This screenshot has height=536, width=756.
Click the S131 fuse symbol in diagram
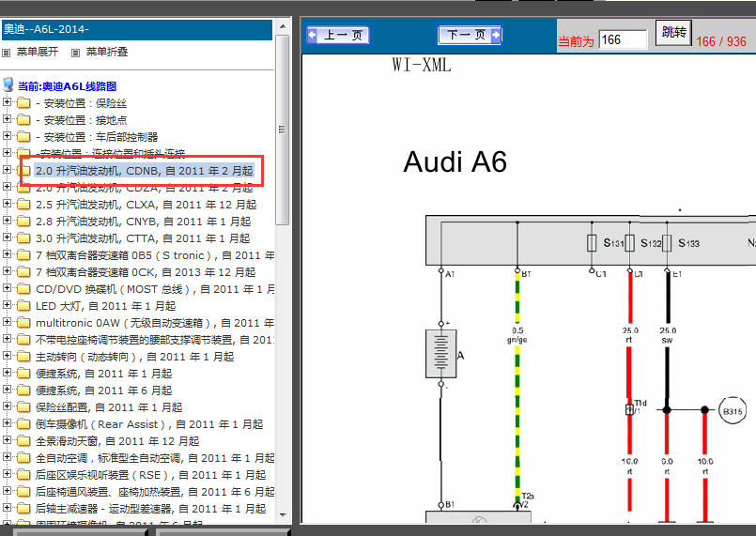tap(592, 243)
